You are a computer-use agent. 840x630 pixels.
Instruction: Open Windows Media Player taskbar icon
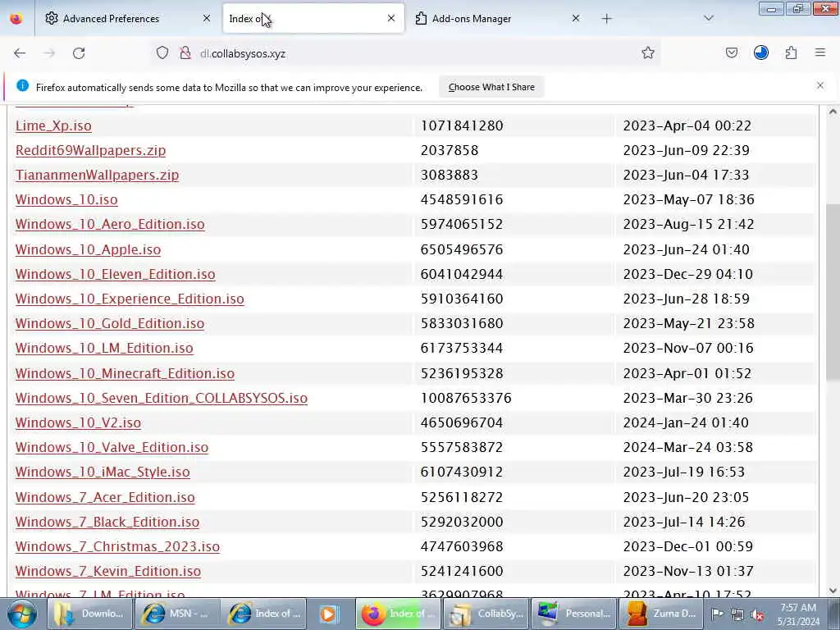[329, 614]
